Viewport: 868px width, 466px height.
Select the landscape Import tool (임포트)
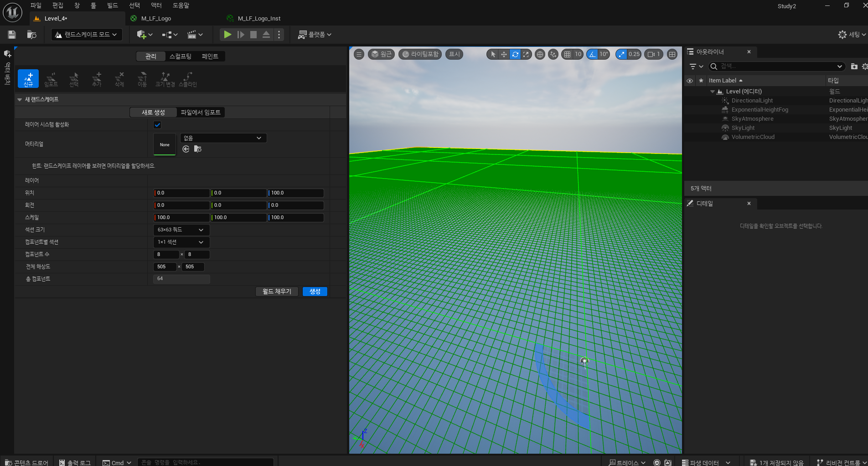[51, 78]
